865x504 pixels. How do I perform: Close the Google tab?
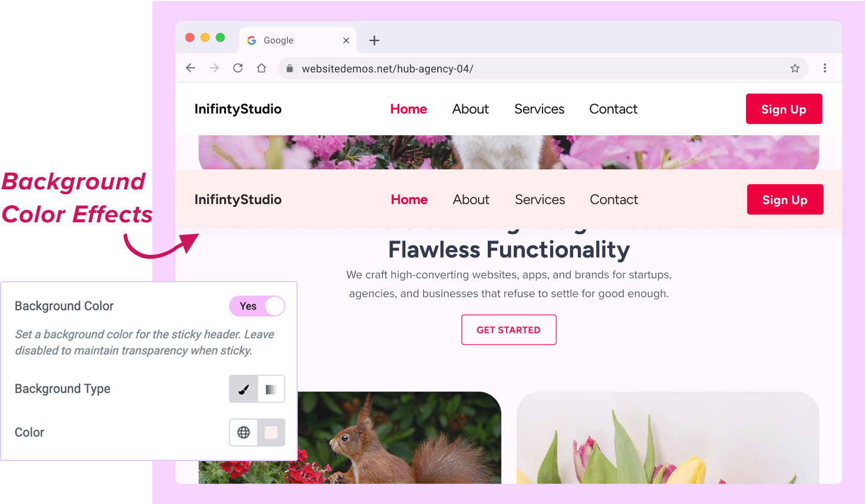pos(346,41)
